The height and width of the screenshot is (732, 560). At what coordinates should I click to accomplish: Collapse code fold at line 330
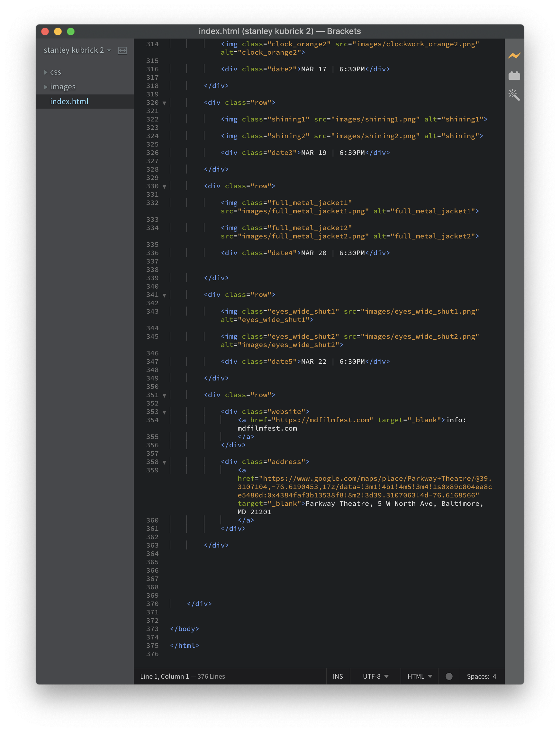164,187
